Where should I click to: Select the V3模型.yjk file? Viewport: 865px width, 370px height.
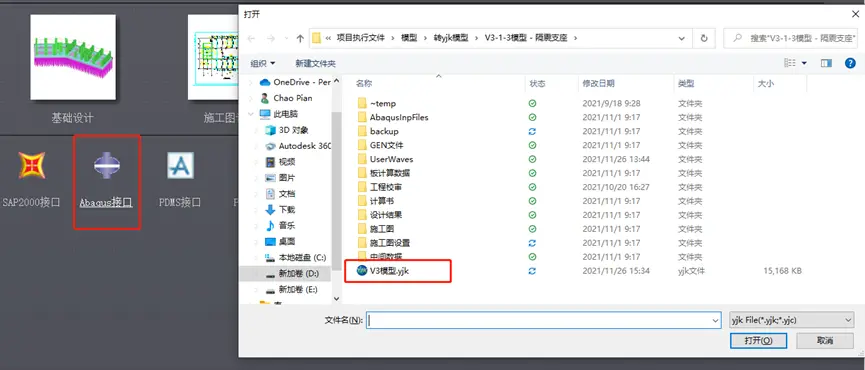tap(382, 271)
